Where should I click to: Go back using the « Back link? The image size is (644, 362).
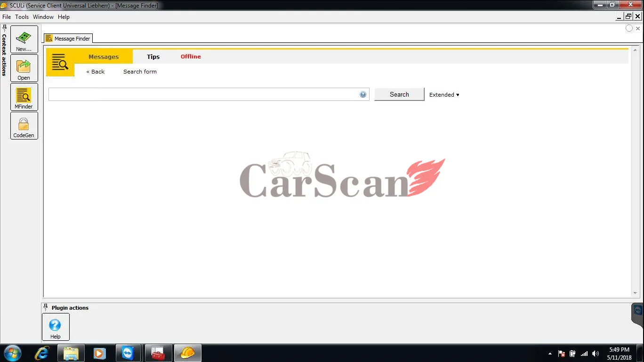[96, 72]
